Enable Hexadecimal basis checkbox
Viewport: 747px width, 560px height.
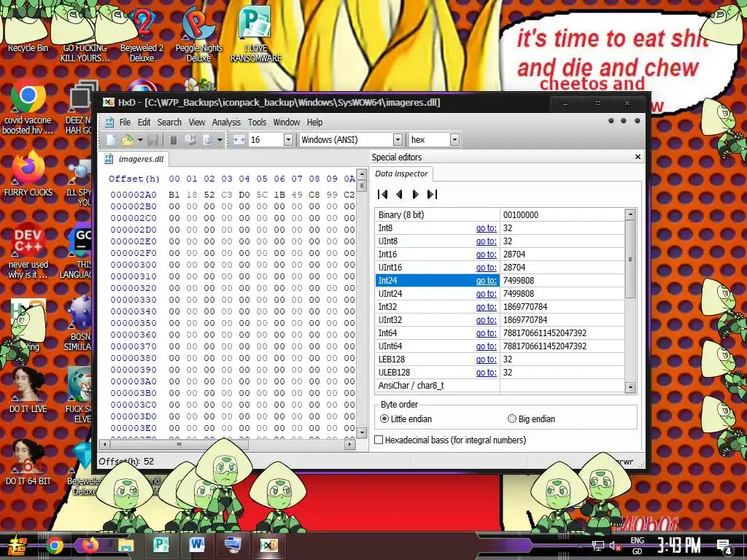click(x=379, y=440)
